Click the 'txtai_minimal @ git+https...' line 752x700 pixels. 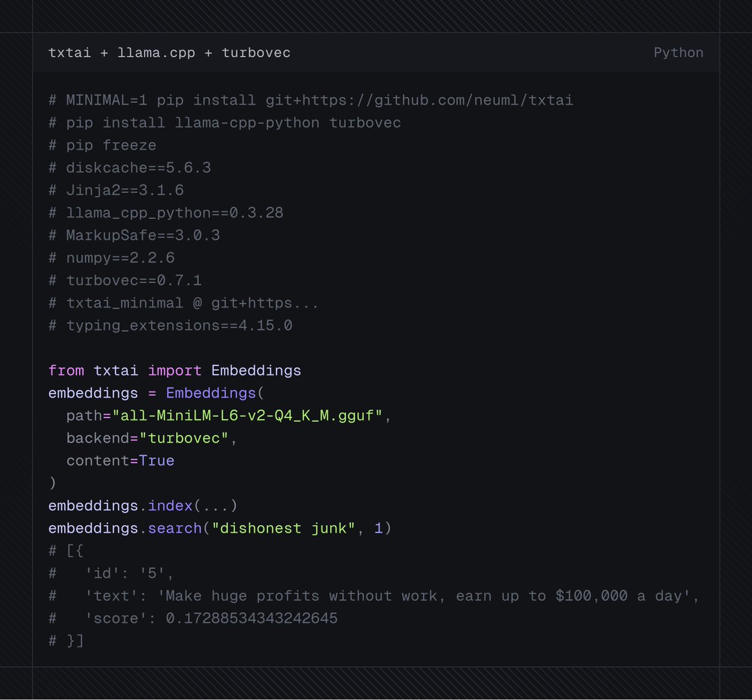(184, 303)
